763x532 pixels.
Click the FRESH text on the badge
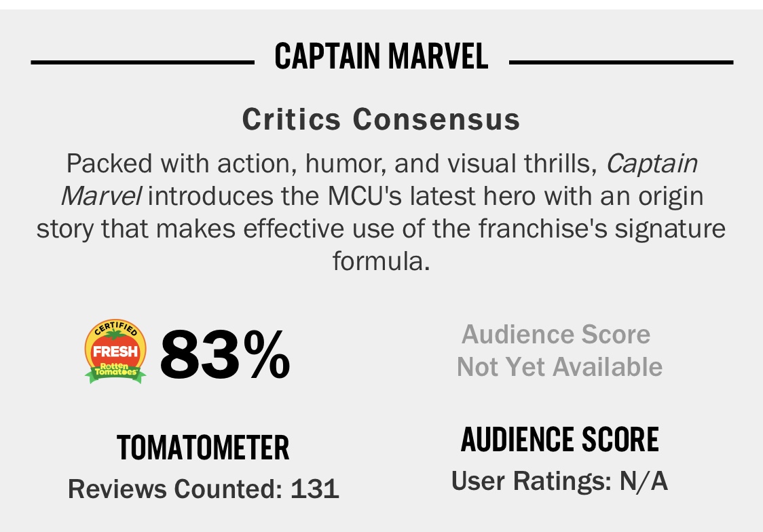tap(115, 351)
